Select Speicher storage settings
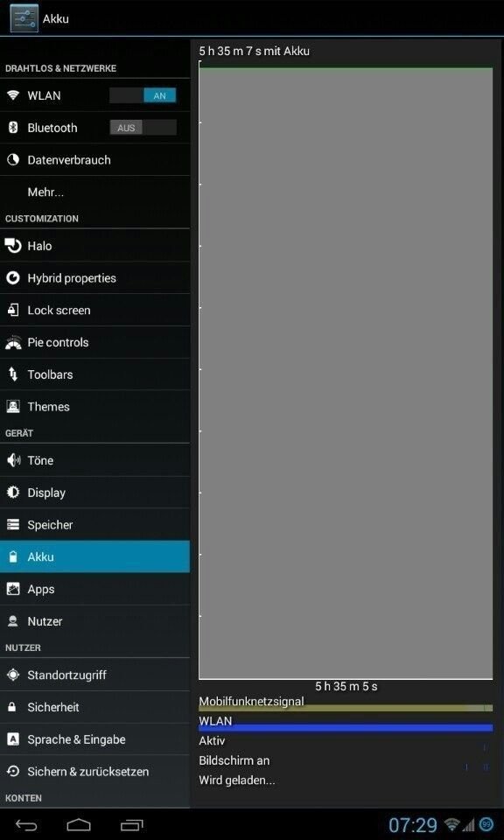This screenshot has width=504, height=840. click(x=94, y=524)
